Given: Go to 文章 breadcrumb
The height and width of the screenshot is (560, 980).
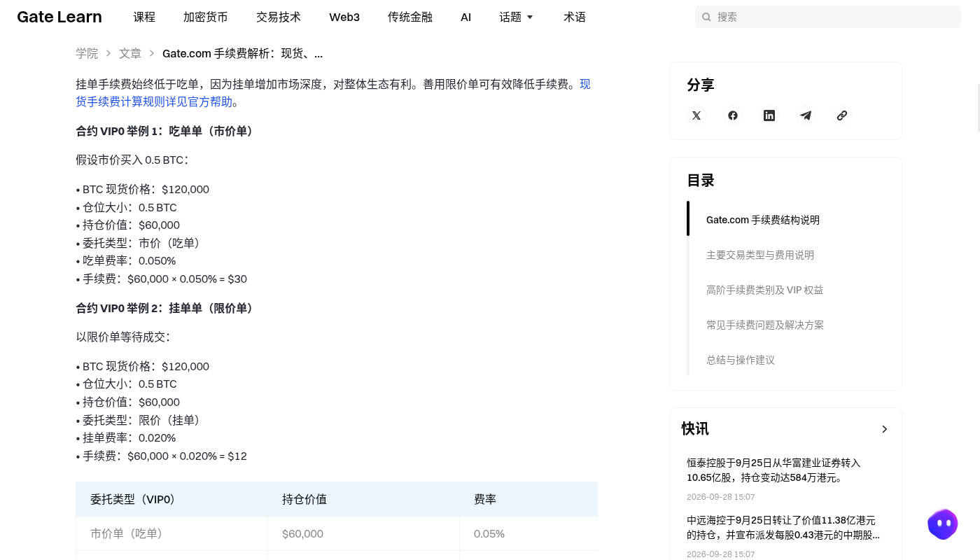Looking at the screenshot, I should coord(130,53).
